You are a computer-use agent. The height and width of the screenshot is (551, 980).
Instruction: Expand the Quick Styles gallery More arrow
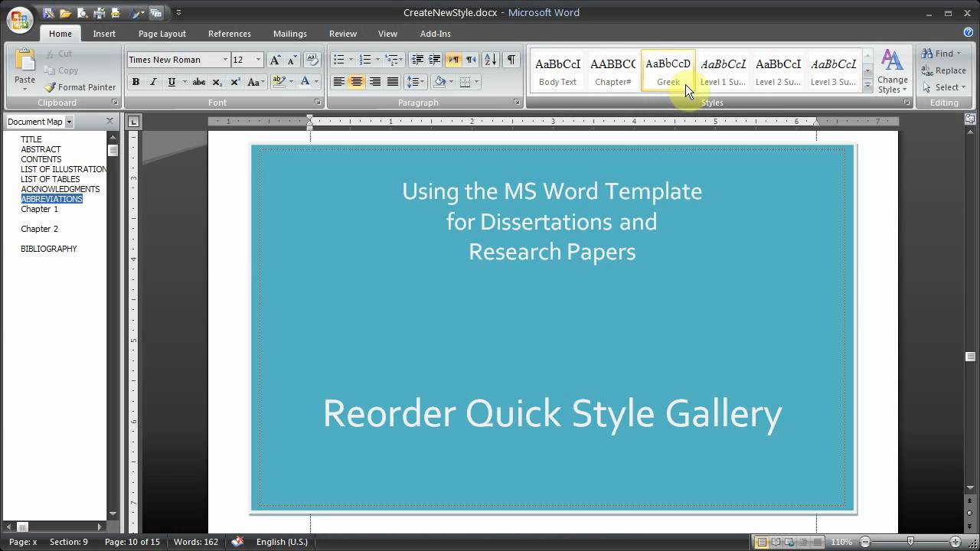(x=867, y=86)
